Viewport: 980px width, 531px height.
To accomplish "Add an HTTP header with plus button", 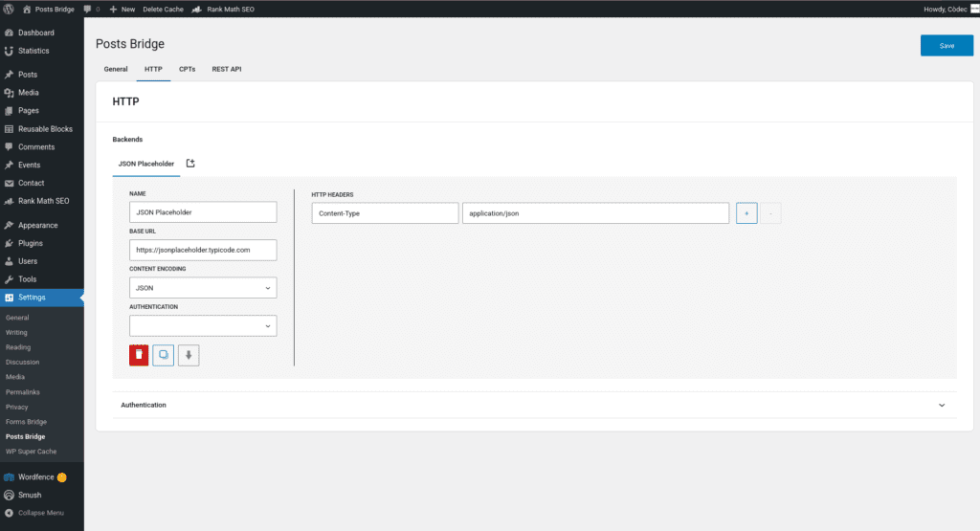I will [x=746, y=213].
